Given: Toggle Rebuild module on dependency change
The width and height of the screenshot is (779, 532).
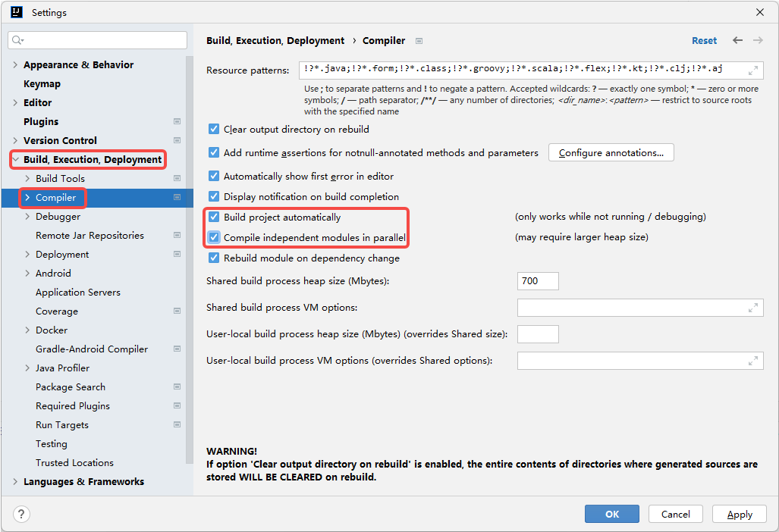Looking at the screenshot, I should coord(214,258).
